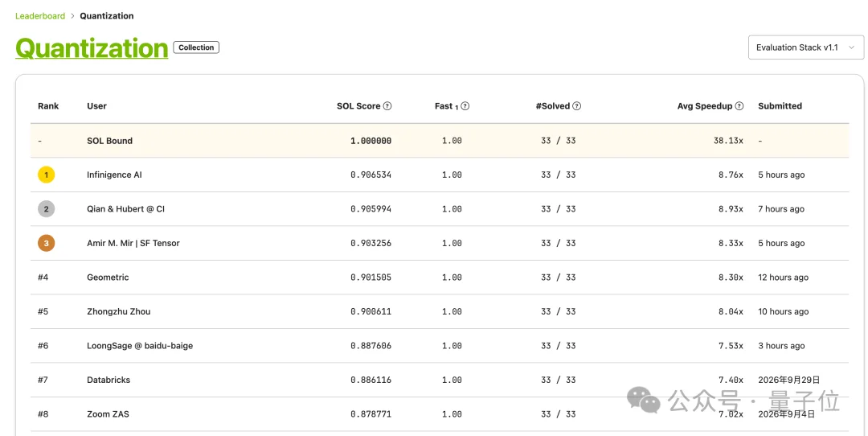Viewport: 868px width, 436px height.
Task: Click the SOL Score help icon
Action: [387, 106]
